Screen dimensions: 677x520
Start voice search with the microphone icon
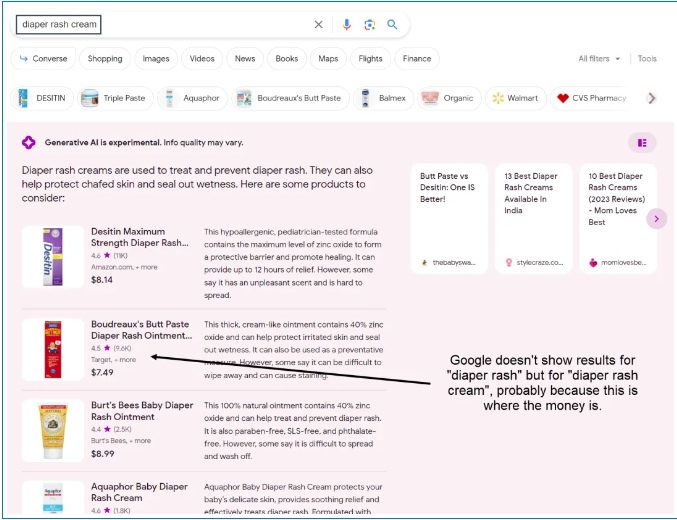click(x=346, y=25)
